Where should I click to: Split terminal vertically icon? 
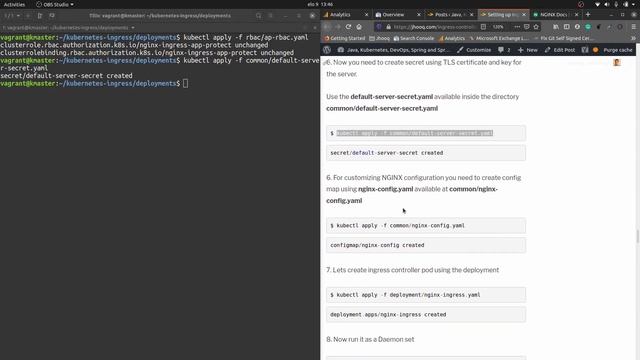click(x=40, y=16)
